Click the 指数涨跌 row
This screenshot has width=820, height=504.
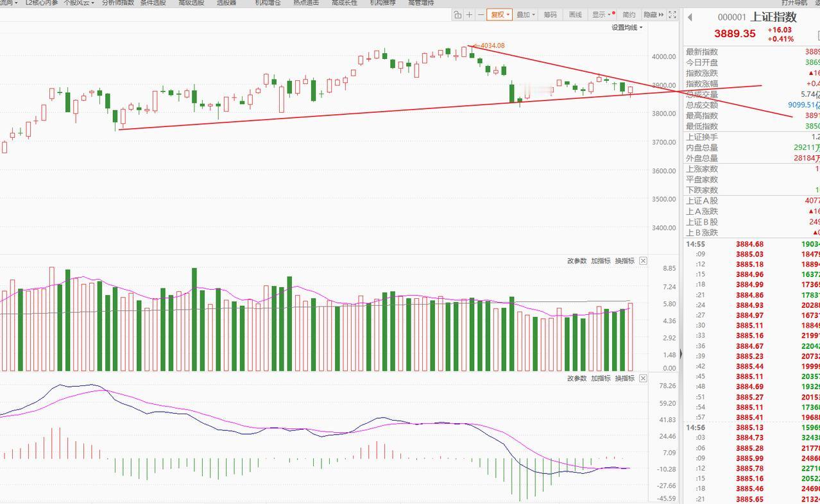pos(752,73)
